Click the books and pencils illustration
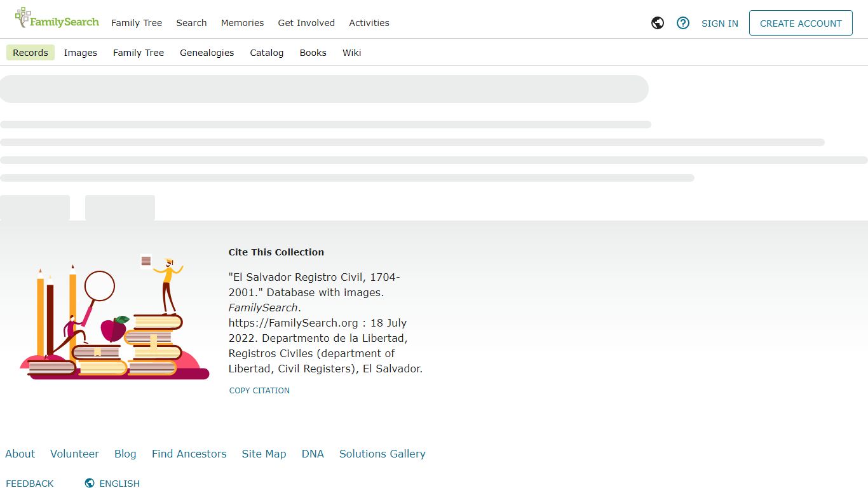 point(114,316)
